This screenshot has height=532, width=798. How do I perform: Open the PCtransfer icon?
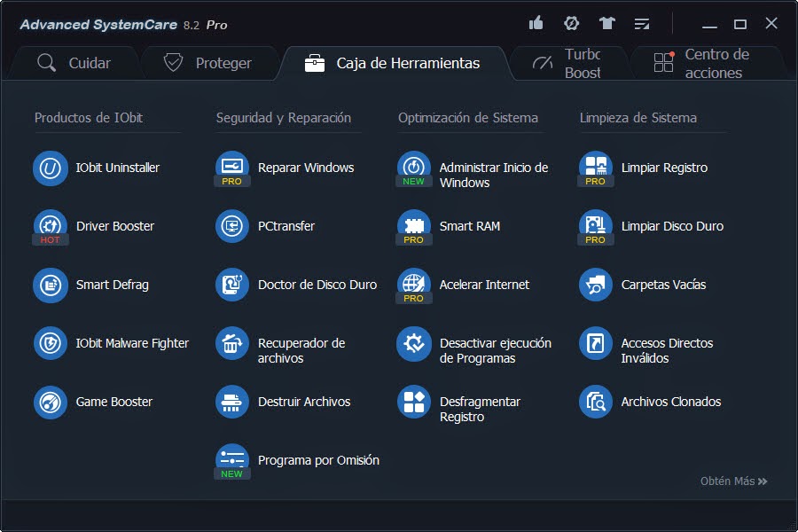tap(232, 227)
